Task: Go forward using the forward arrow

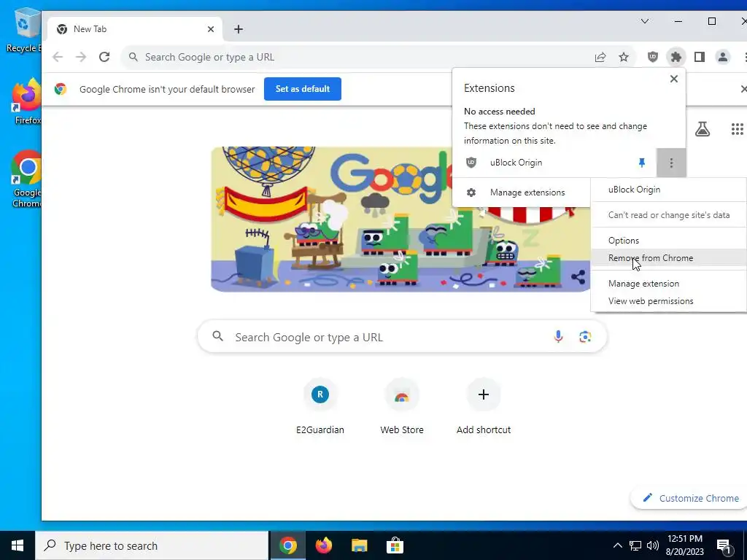Action: [81, 57]
